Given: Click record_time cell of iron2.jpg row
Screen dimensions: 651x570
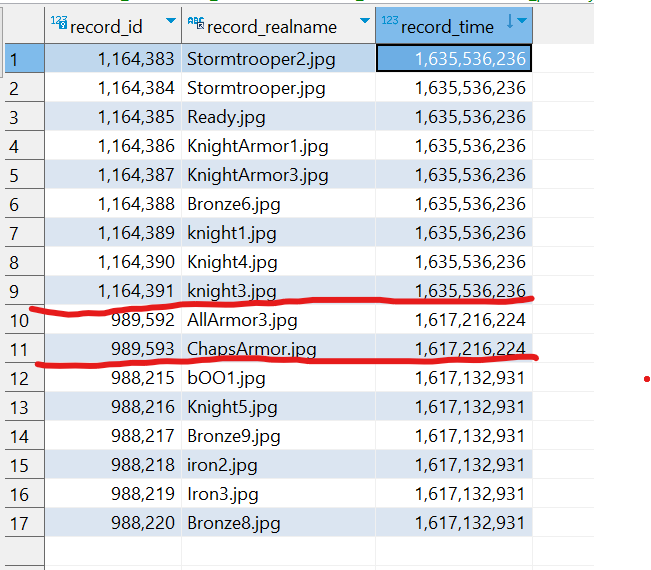Looking at the screenshot, I should [454, 465].
